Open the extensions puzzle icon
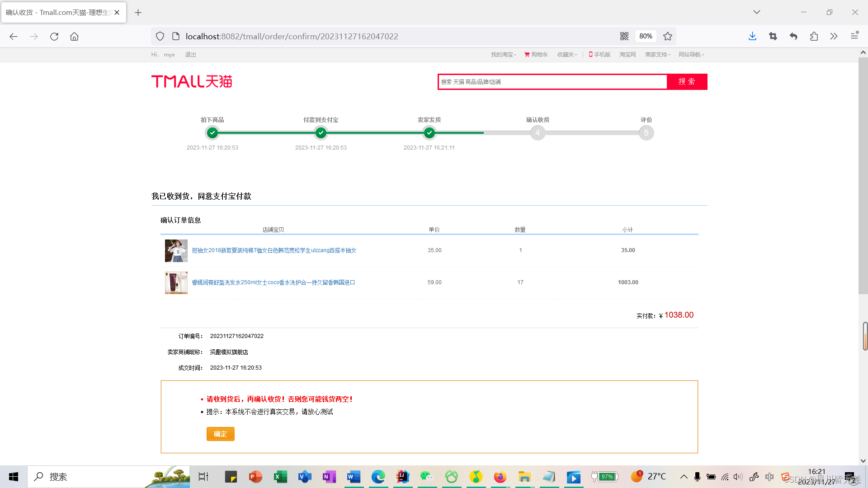868x488 pixels. coord(814,36)
